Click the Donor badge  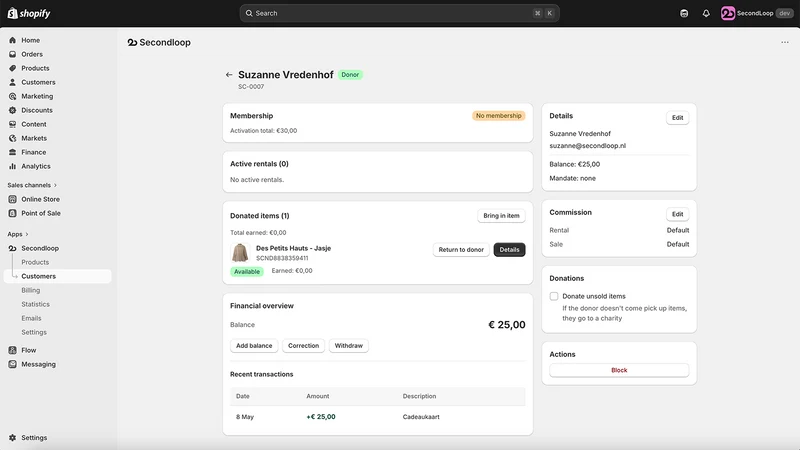(x=350, y=74)
